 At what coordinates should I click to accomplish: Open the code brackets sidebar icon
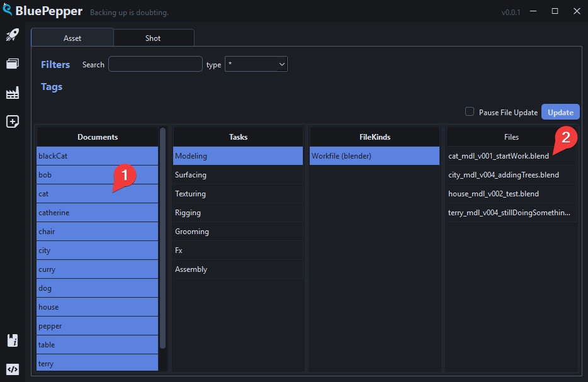click(13, 369)
